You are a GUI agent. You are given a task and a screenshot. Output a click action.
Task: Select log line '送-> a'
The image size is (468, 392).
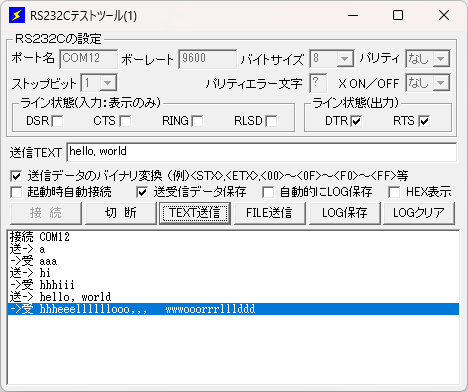(233, 249)
